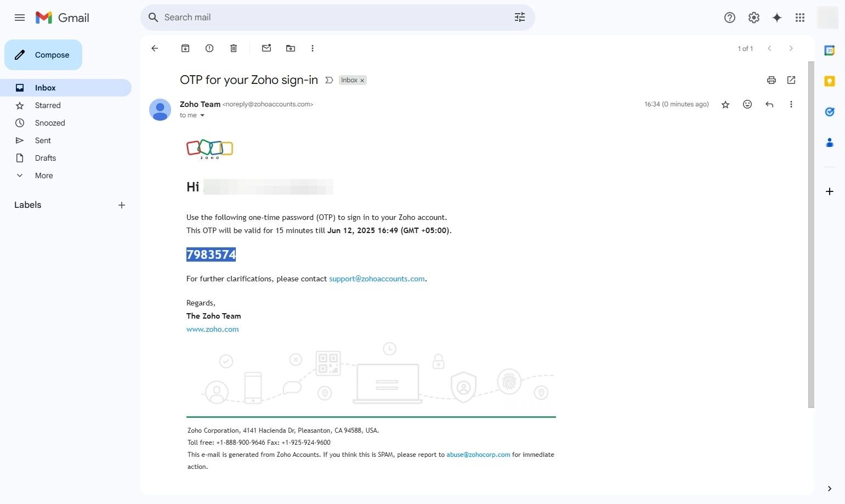This screenshot has width=845, height=504.
Task: Click the abuse@zohocorp.com link
Action: (478, 455)
